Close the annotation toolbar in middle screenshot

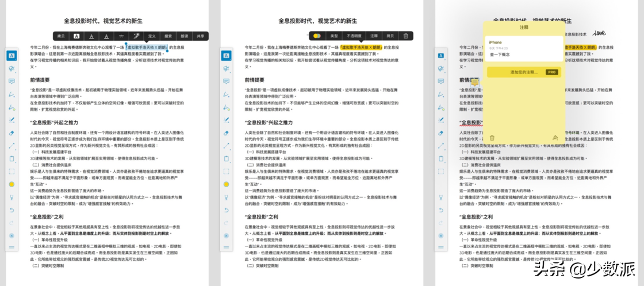(x=227, y=235)
